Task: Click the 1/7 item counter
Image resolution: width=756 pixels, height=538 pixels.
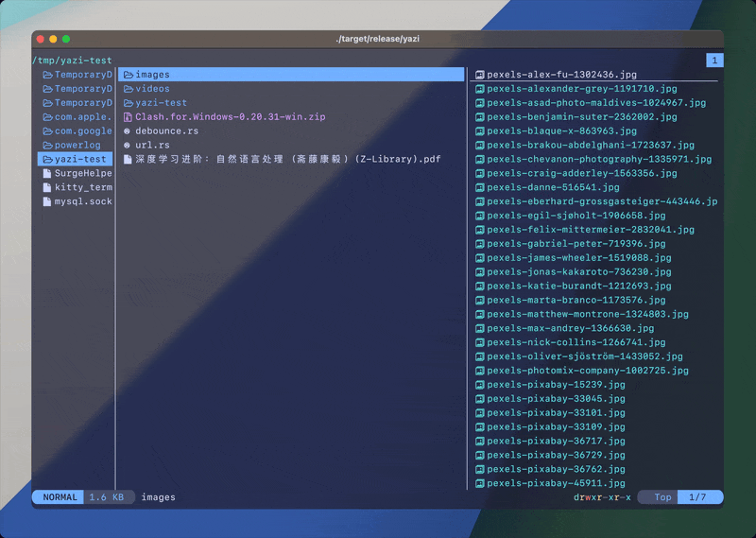Action: (x=700, y=497)
